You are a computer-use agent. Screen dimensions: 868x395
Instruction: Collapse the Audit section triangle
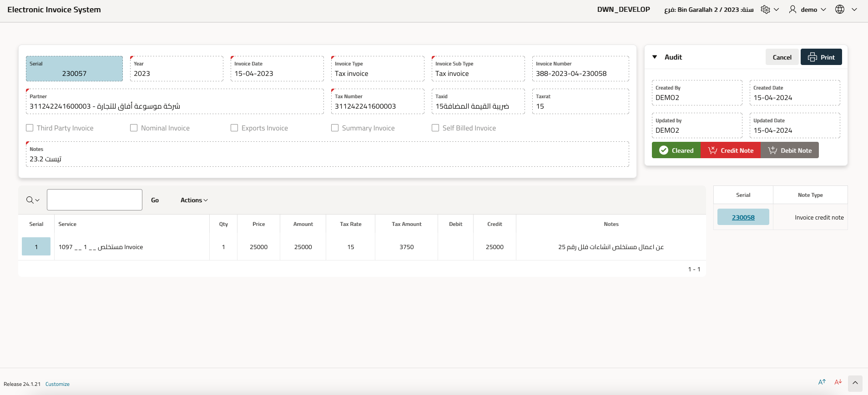click(x=655, y=57)
